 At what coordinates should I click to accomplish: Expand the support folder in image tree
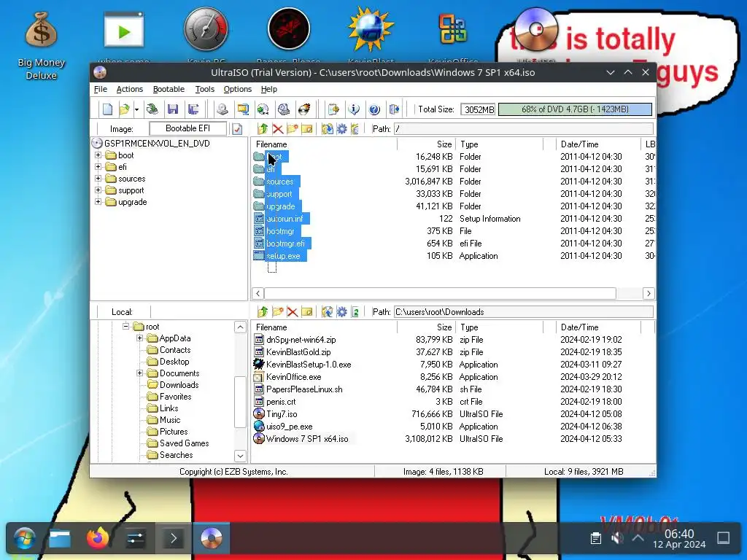pos(98,190)
